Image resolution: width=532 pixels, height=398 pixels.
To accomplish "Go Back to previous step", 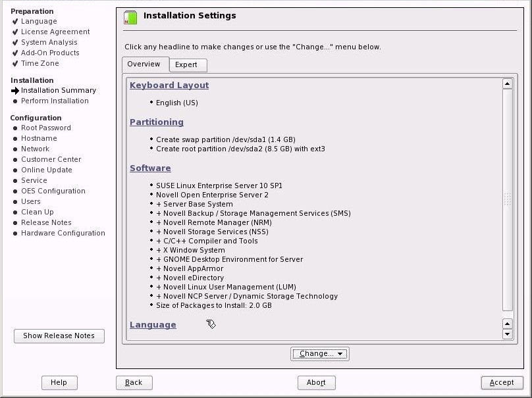I will 134,382.
